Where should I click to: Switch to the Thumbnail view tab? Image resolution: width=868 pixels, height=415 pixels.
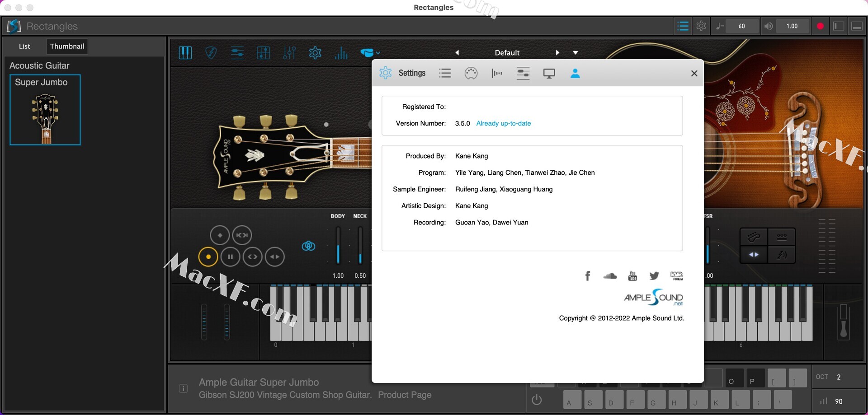[67, 47]
